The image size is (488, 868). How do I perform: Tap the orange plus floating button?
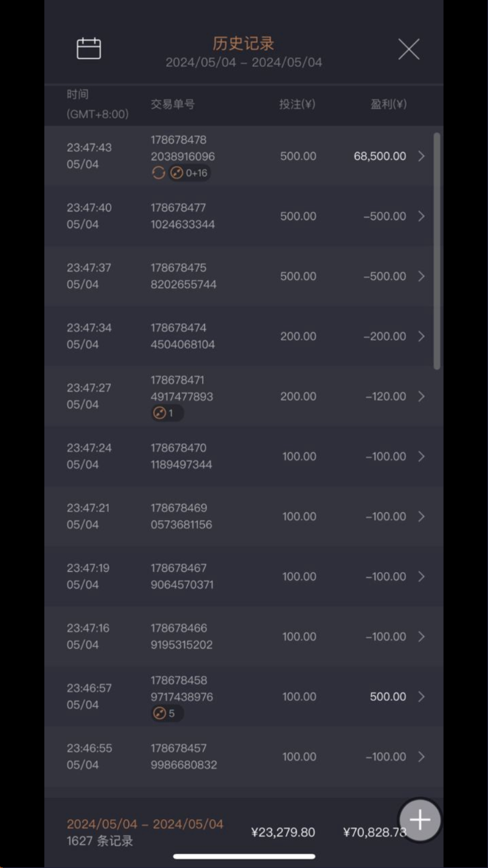pos(420,820)
